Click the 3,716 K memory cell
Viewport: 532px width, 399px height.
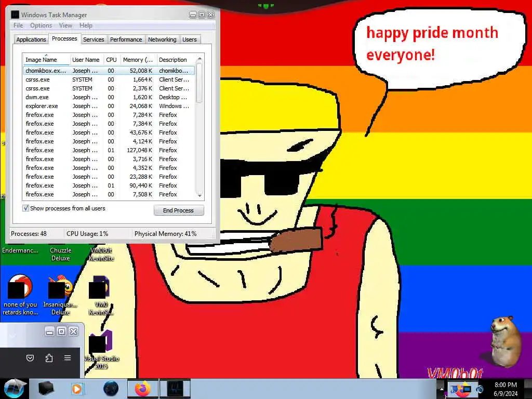pyautogui.click(x=142, y=159)
